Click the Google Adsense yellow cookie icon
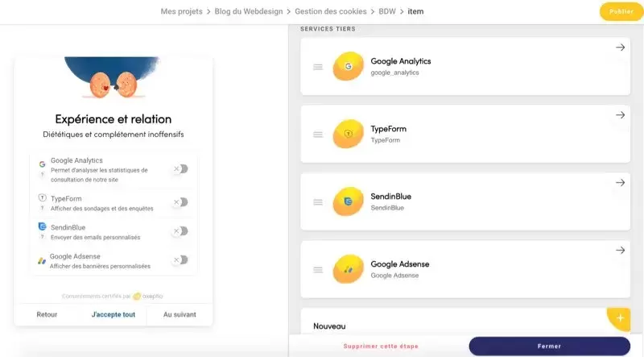Viewport: 644px width, 357px height. coord(349,269)
